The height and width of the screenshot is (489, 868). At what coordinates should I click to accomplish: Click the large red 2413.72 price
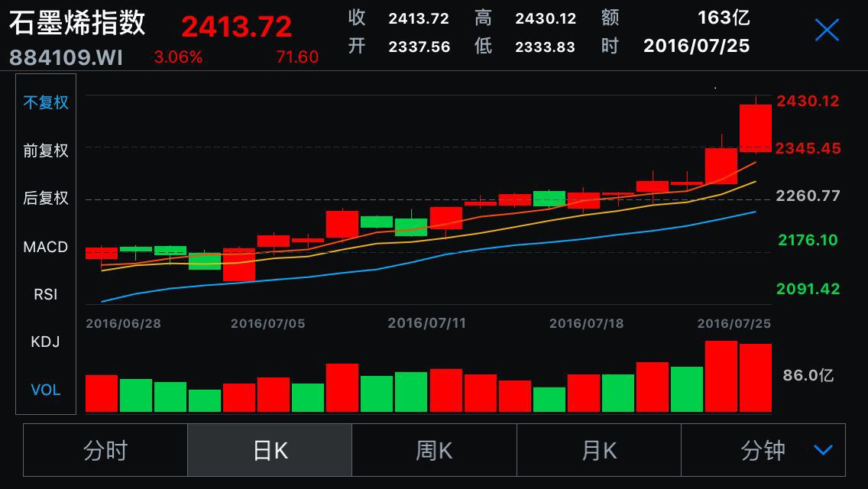(x=236, y=28)
